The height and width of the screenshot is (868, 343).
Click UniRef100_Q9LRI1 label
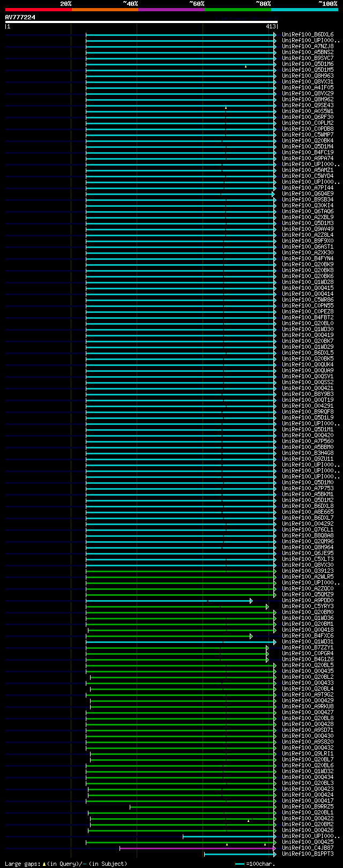pos(308,754)
